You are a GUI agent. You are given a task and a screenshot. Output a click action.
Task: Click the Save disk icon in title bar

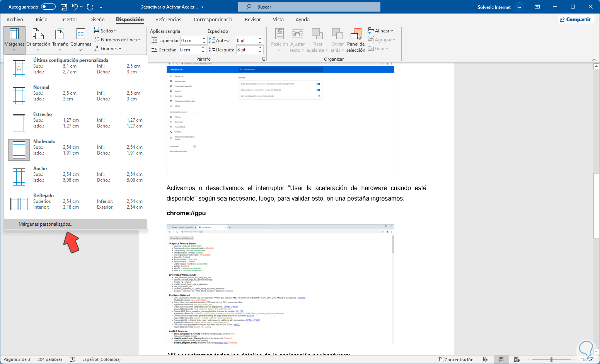[64, 7]
